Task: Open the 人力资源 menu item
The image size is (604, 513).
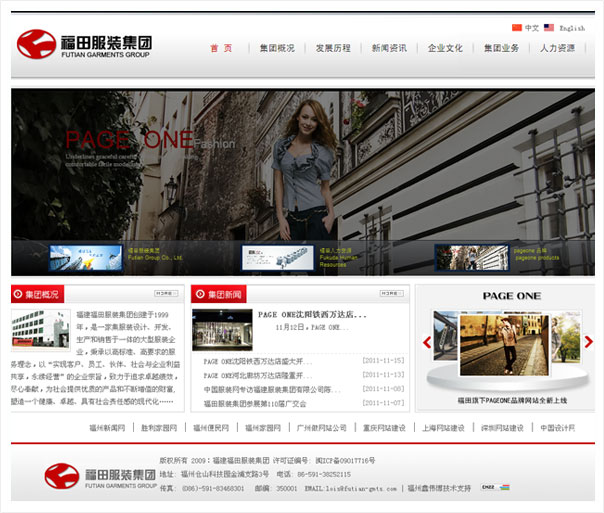Action: tap(557, 48)
